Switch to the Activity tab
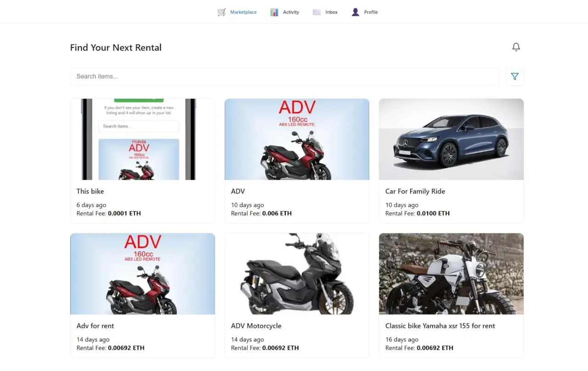This screenshot has width=588, height=371. coord(291,12)
